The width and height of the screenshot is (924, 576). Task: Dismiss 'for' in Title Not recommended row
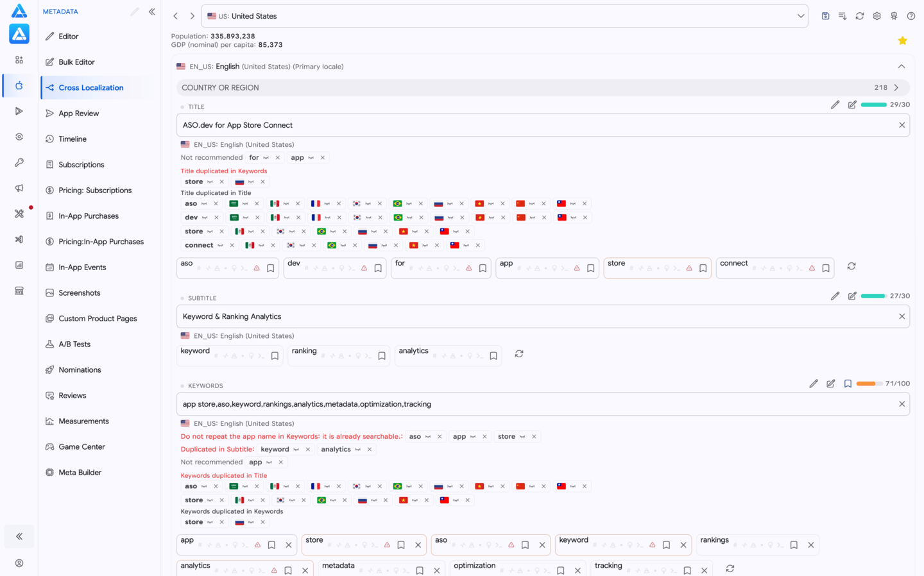(278, 158)
